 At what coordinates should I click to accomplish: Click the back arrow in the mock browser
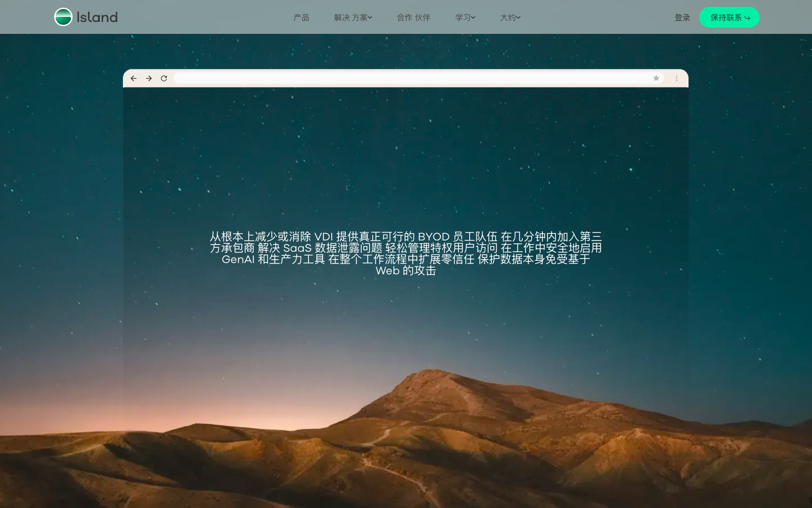tap(134, 78)
